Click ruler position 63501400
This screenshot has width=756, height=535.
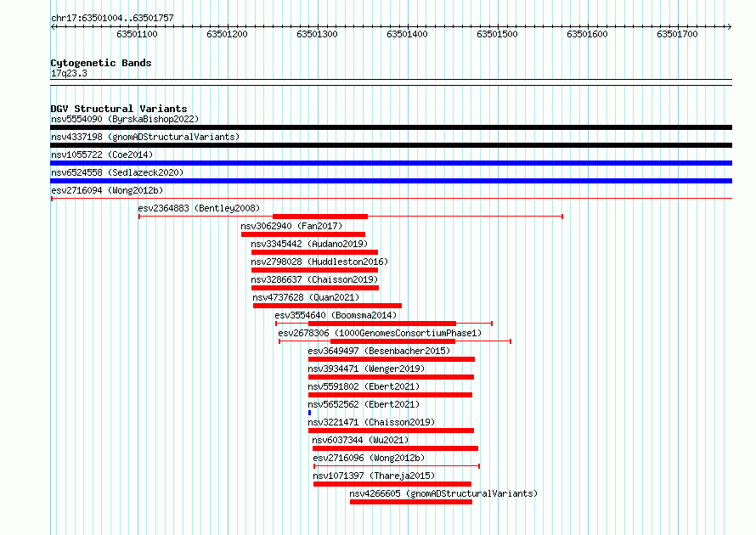point(408,34)
